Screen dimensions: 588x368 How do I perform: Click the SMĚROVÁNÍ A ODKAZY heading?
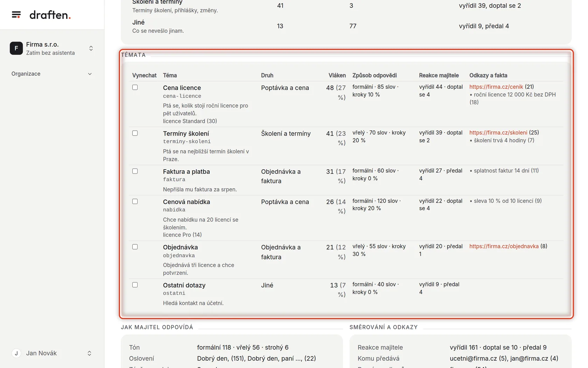[x=384, y=327]
